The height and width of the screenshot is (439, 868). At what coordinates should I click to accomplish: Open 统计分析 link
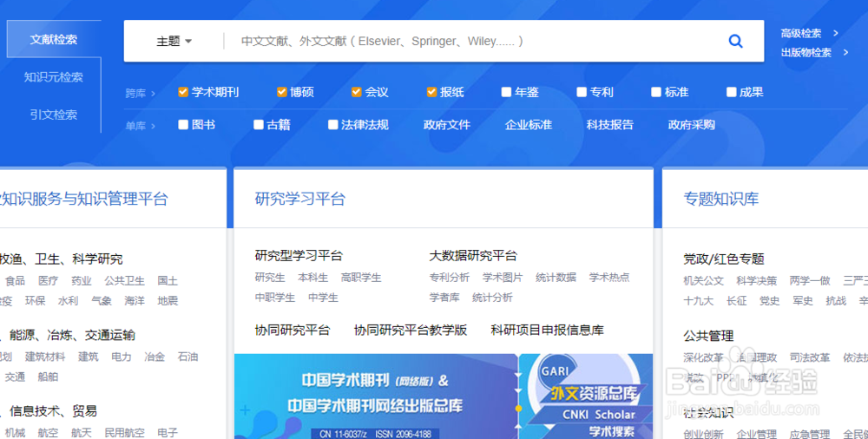(x=492, y=298)
